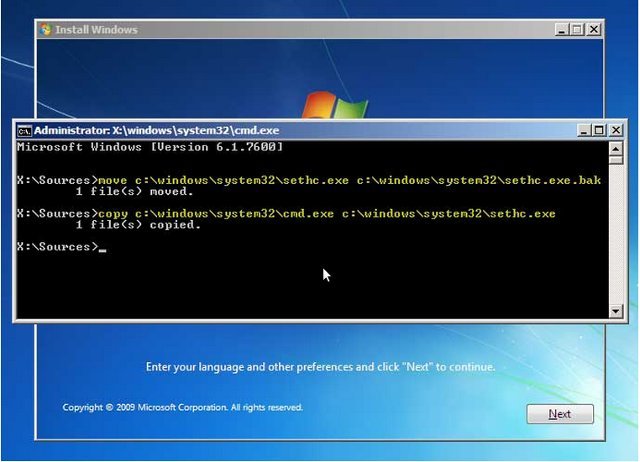This screenshot has height=462, width=640.
Task: Close the Administrator cmd.exe window
Action: pyautogui.click(x=616, y=130)
